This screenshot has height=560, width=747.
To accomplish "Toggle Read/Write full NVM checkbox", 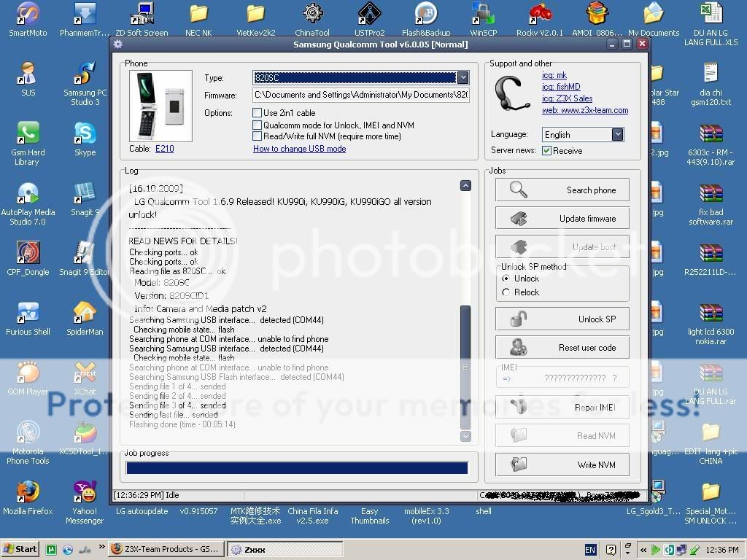I will (x=257, y=136).
